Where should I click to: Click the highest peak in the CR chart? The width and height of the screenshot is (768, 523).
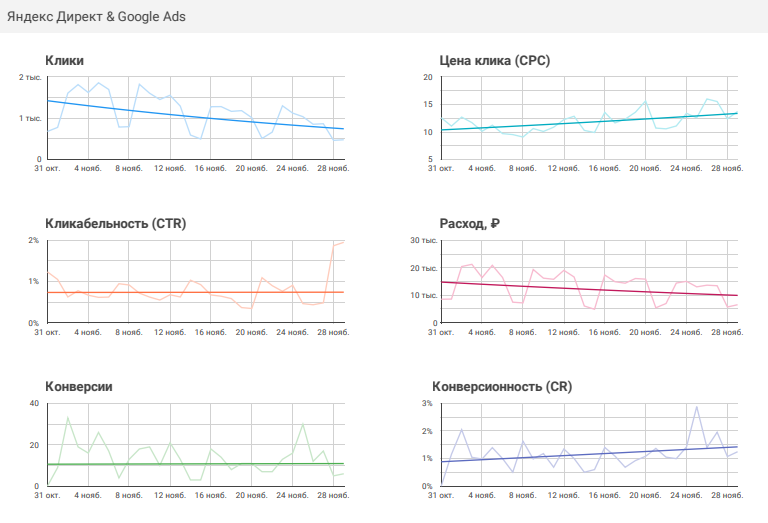point(696,407)
